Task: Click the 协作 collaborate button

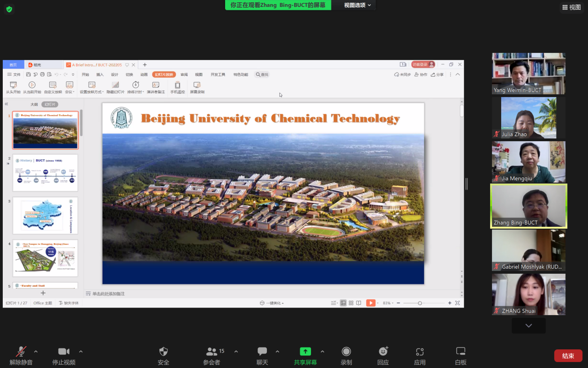Action: click(421, 74)
